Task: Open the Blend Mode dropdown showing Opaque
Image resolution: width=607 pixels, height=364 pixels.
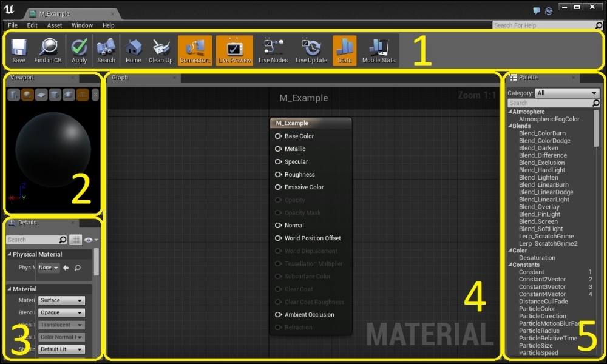Action: point(61,312)
